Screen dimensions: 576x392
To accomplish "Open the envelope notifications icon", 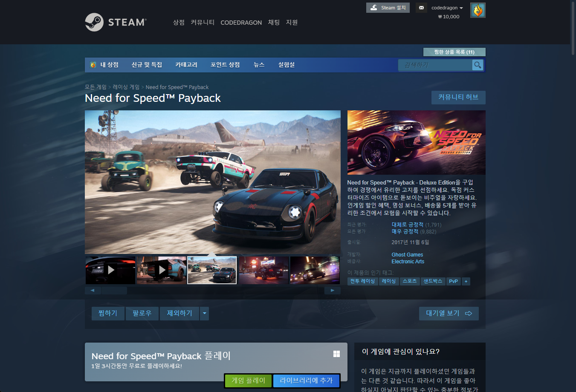I will click(x=421, y=8).
